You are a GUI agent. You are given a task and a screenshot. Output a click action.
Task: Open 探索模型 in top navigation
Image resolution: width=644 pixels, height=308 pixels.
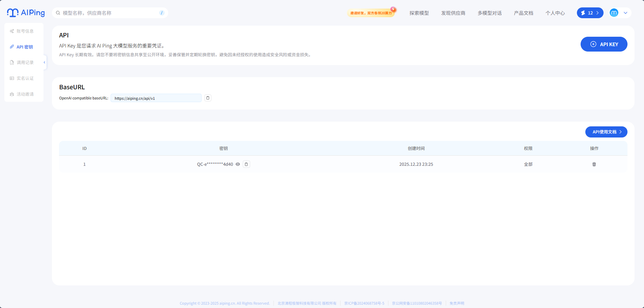click(419, 13)
